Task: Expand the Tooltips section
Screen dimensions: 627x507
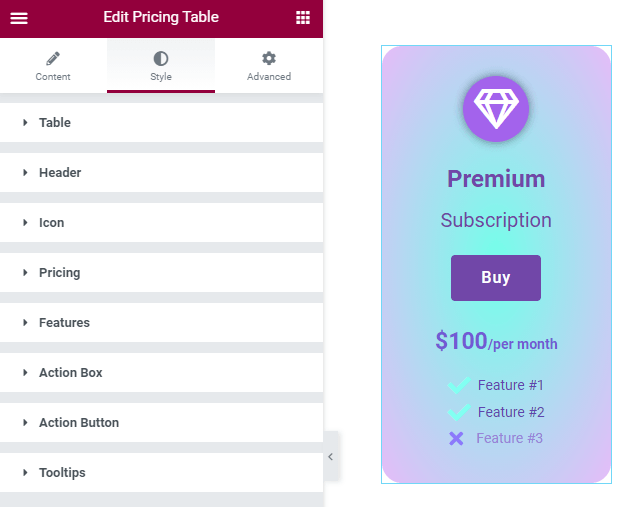Action: pyautogui.click(x=162, y=472)
